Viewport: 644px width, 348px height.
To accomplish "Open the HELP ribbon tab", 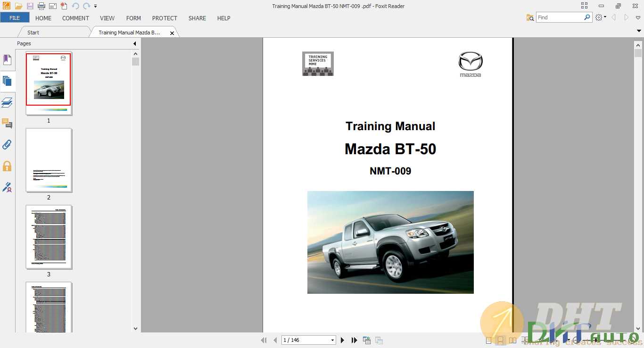I will [223, 18].
